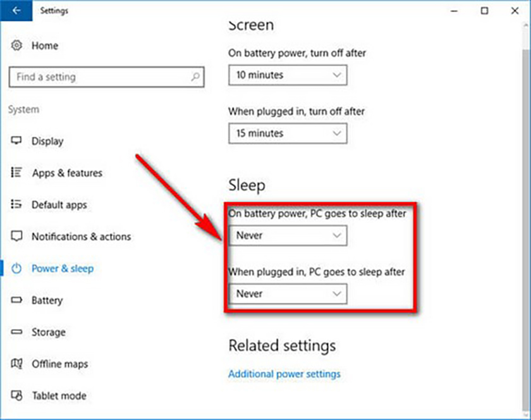Screen dimensions: 531x420
Task: Click the Battery icon in sidebar
Action: [17, 300]
